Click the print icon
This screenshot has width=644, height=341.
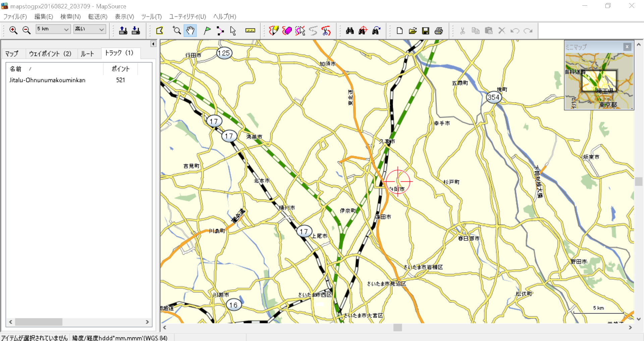[439, 31]
